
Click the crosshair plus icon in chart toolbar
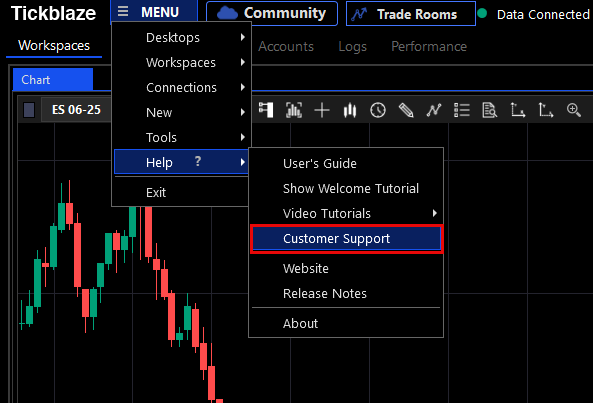[x=322, y=110]
